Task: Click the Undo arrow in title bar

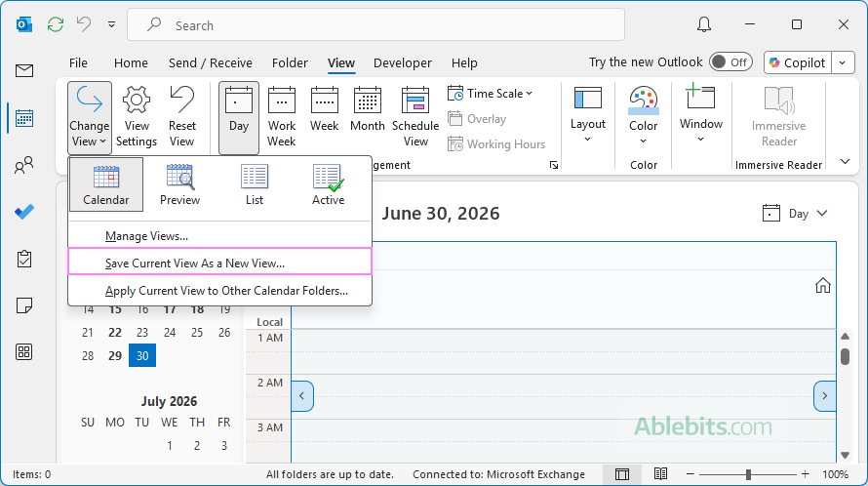Action: 84,24
